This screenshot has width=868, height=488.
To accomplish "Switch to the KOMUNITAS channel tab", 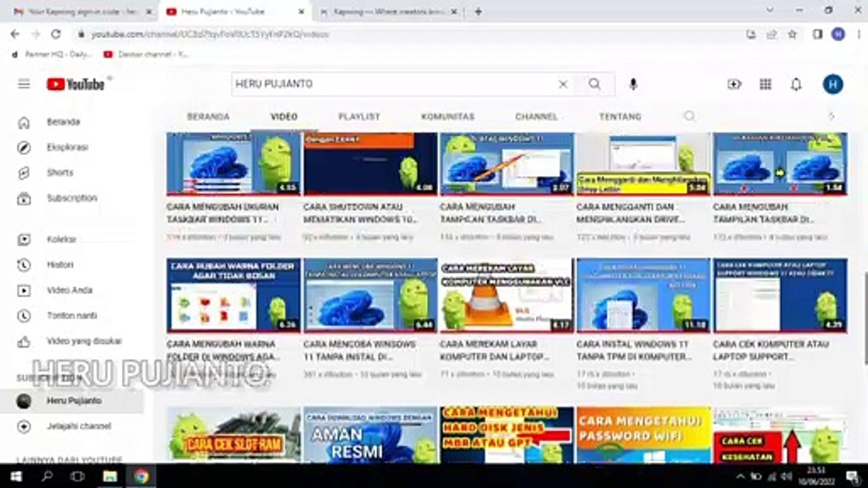I will pyautogui.click(x=448, y=117).
